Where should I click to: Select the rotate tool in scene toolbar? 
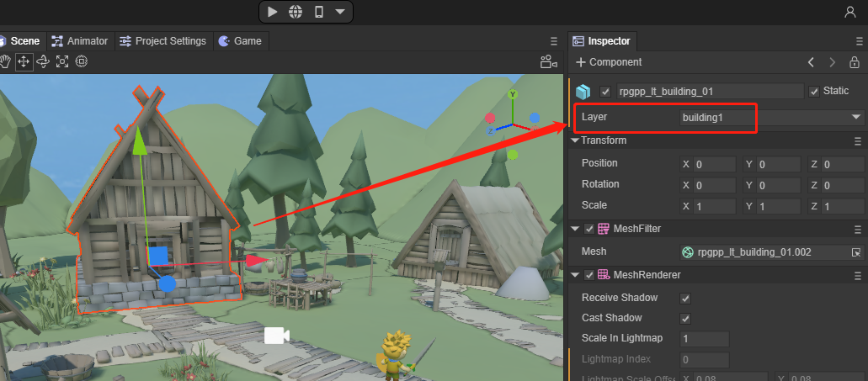tap(43, 61)
